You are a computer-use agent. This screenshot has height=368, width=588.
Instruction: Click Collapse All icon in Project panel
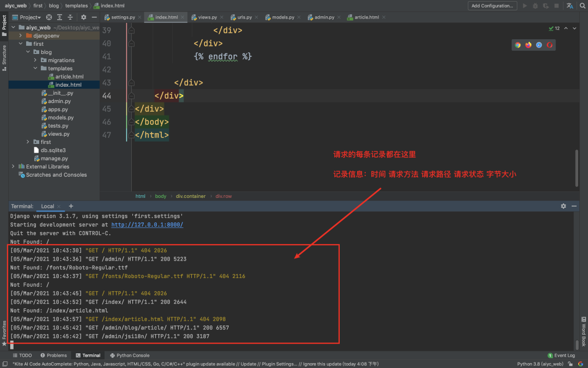pos(70,17)
